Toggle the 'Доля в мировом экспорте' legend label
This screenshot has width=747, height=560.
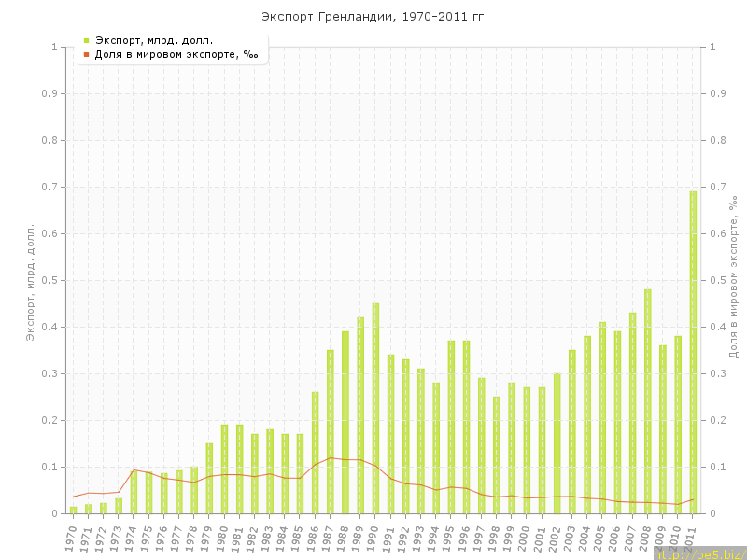(x=176, y=54)
